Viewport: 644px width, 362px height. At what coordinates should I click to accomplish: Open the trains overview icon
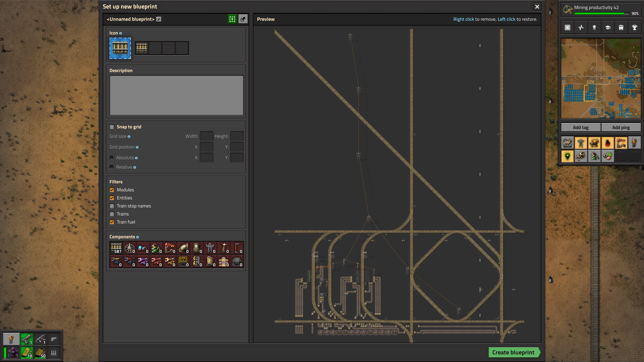(621, 27)
